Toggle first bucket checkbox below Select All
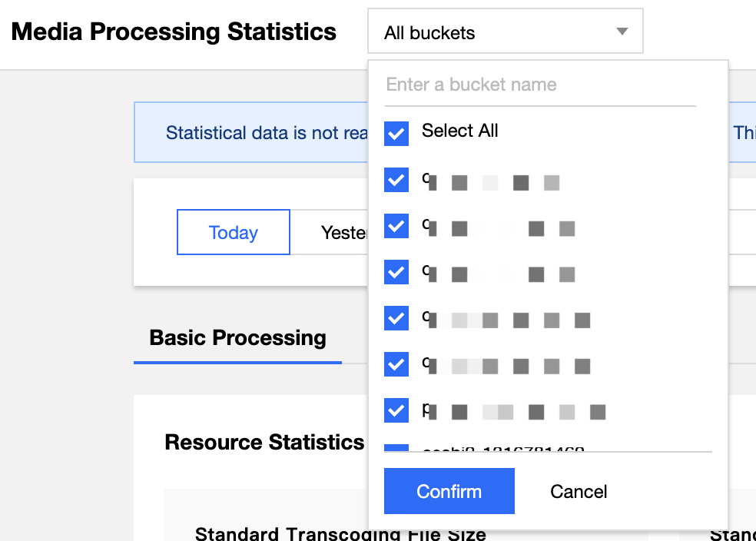Viewport: 756px width, 541px height. point(396,181)
